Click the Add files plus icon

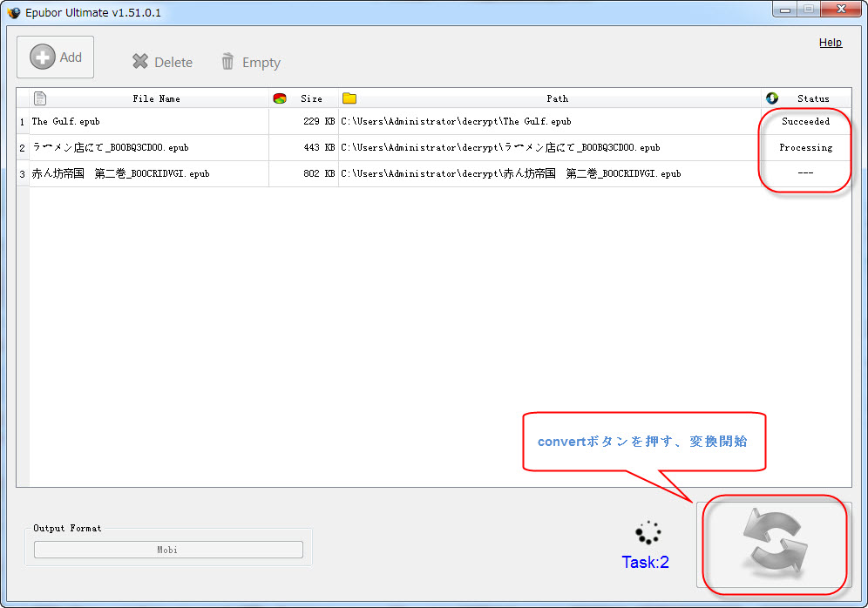point(42,57)
